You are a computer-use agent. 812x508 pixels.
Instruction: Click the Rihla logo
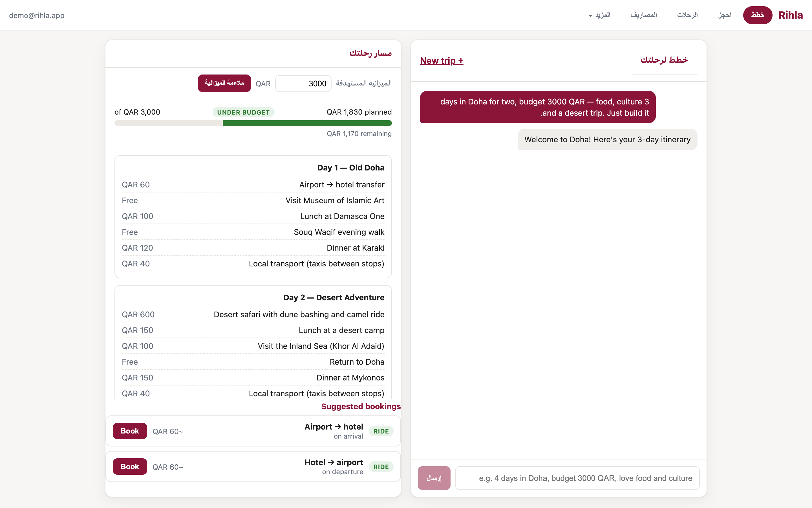791,15
